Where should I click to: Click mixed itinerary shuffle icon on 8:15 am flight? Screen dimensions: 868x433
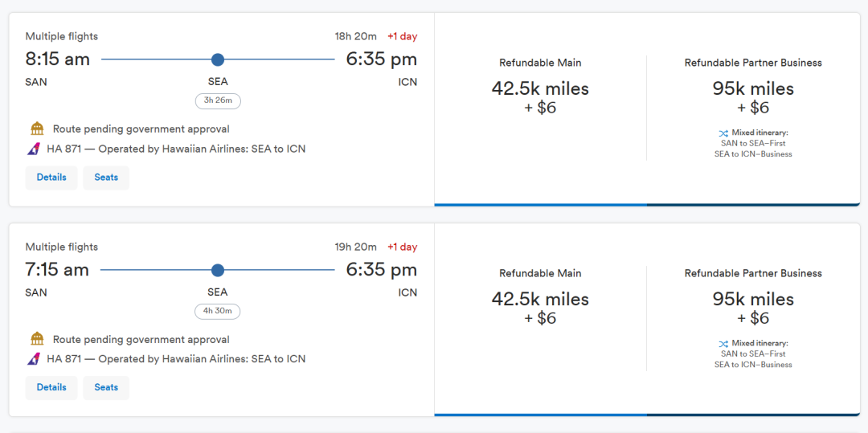click(723, 133)
